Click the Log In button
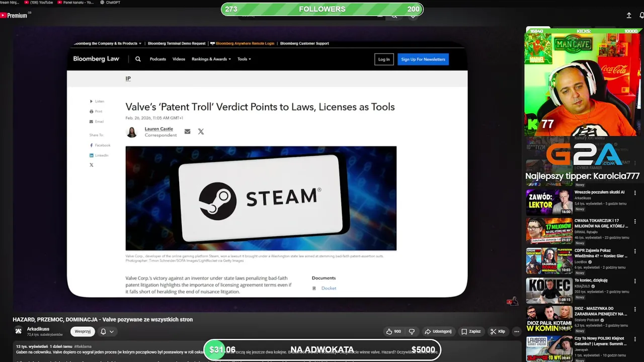 [384, 59]
